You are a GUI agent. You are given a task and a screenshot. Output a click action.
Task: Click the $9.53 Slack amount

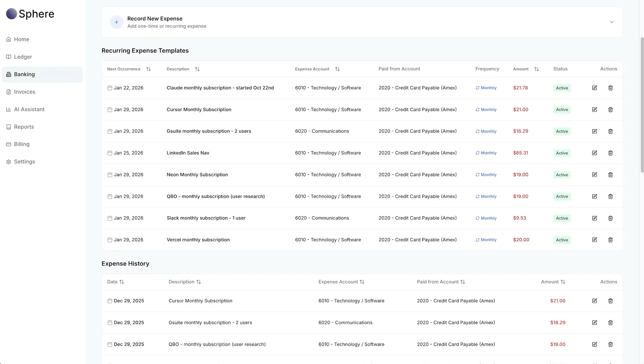pyautogui.click(x=519, y=218)
